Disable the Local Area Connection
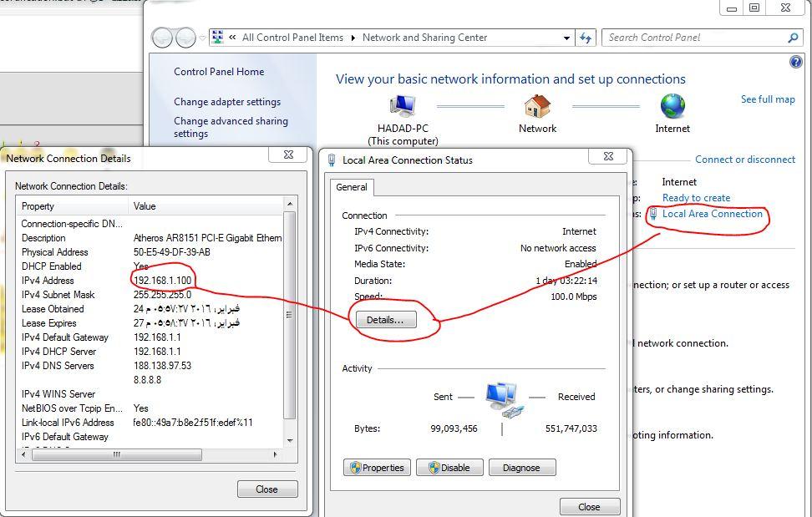Image resolution: width=812 pixels, height=517 pixels. click(449, 468)
